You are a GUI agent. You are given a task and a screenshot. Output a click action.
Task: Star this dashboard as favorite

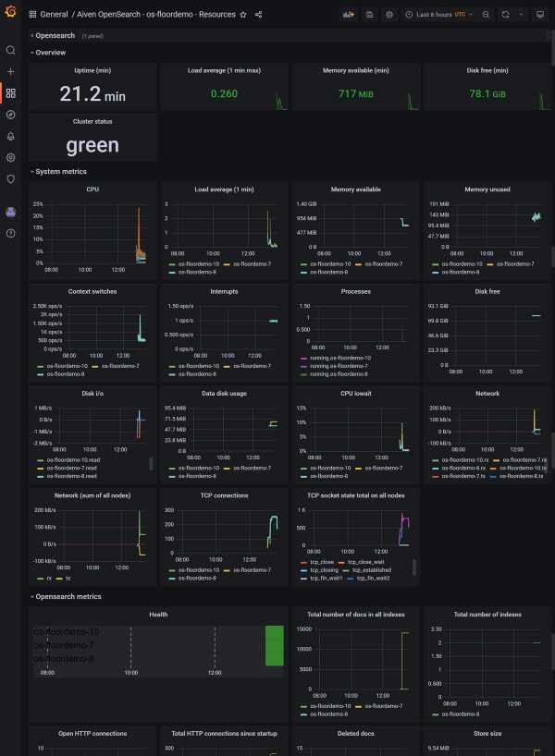[243, 15]
